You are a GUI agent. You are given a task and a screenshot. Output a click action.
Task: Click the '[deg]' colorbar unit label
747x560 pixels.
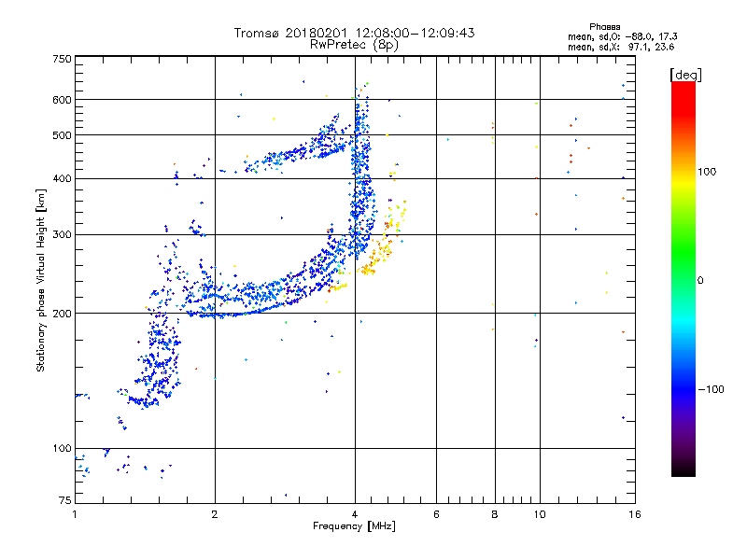685,75
